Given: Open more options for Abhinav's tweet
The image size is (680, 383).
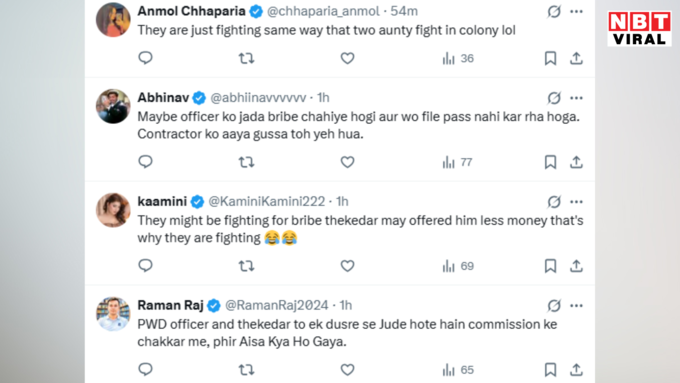Looking at the screenshot, I should pyautogui.click(x=576, y=98).
